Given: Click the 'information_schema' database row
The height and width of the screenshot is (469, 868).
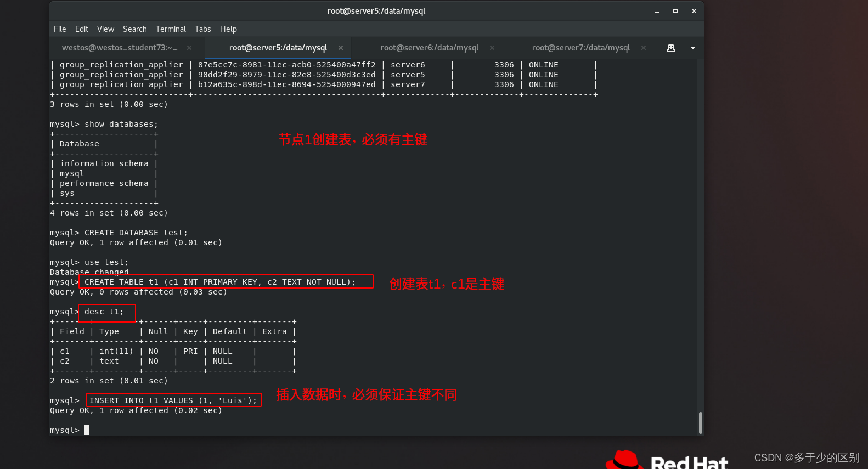Looking at the screenshot, I should coord(104,163).
